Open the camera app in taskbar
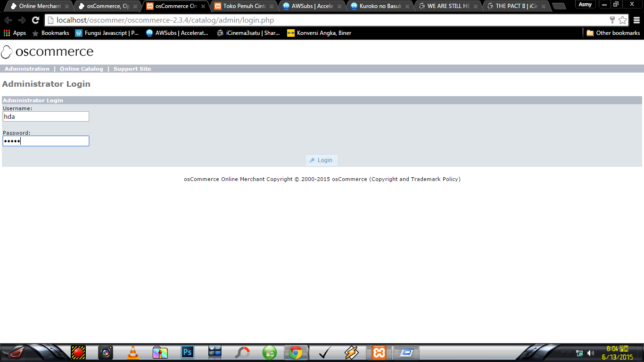The image size is (644, 362). pos(106,353)
